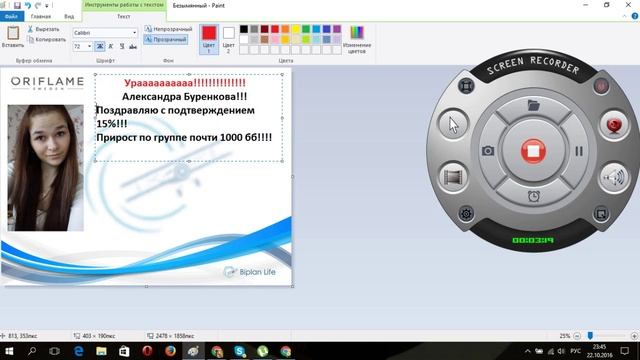Open File Explorer from taskbar

pyautogui.click(x=101, y=351)
